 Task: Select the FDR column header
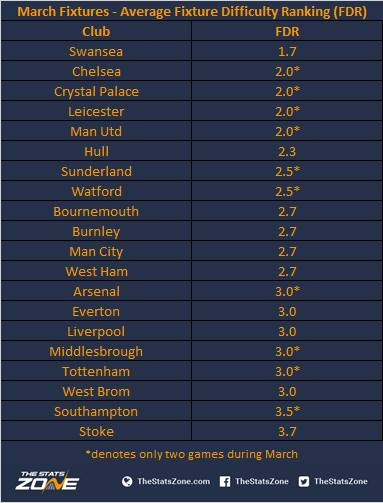point(287,31)
